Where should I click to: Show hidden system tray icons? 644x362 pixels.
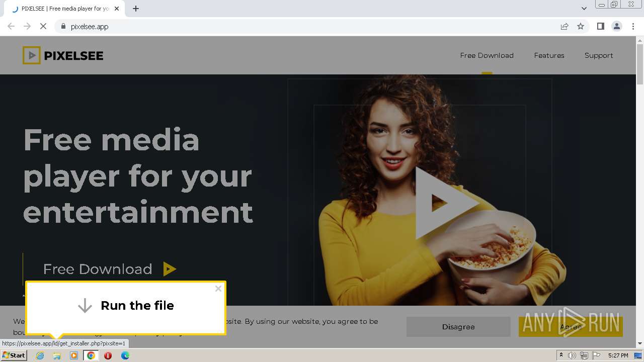tap(561, 355)
